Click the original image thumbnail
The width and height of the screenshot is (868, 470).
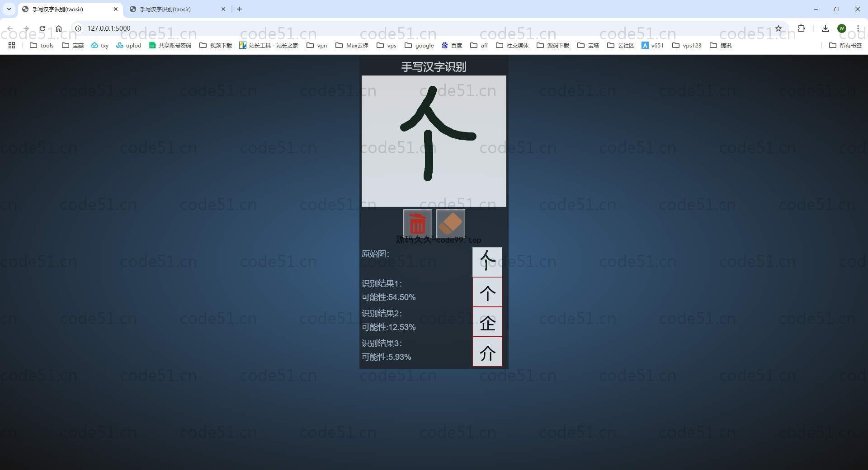point(487,262)
